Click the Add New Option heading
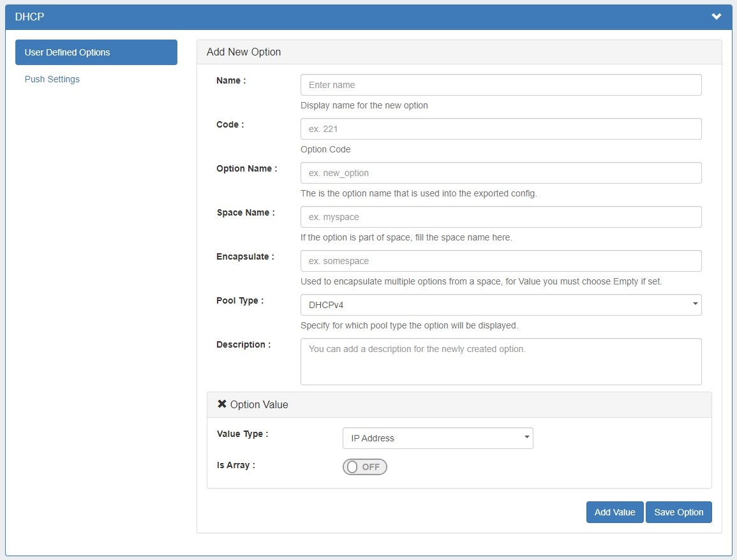 coord(244,52)
